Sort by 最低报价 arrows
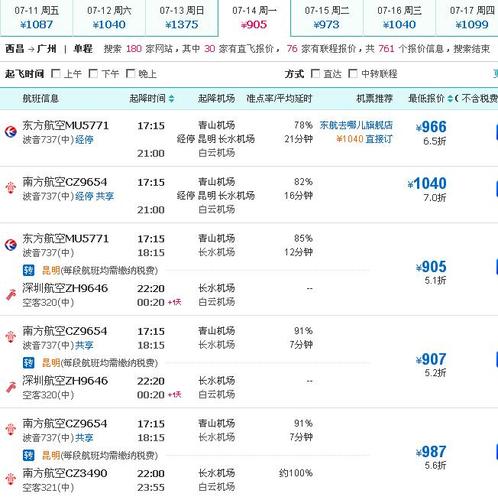 450,99
